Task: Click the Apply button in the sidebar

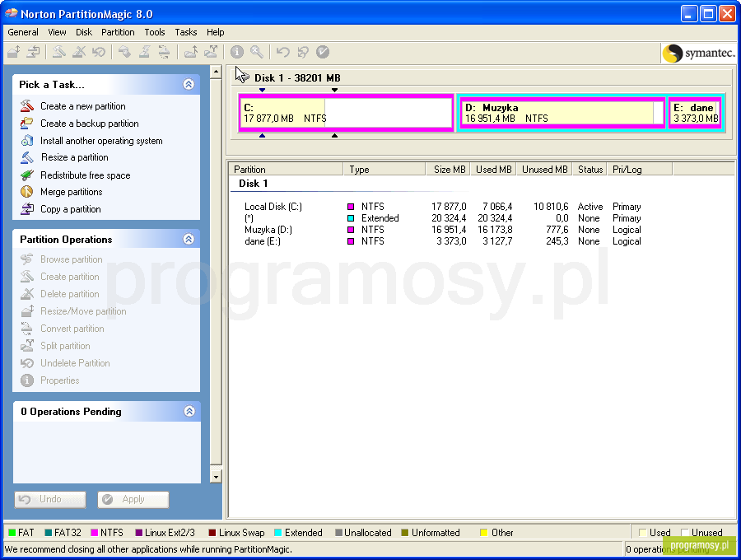Action: pos(133,500)
